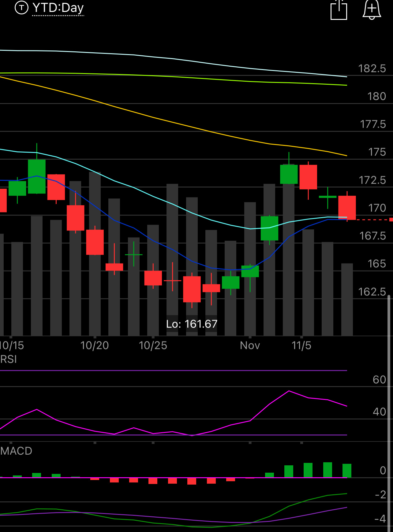Tap the Nov date axis label
The image size is (393, 532).
[x=250, y=345]
